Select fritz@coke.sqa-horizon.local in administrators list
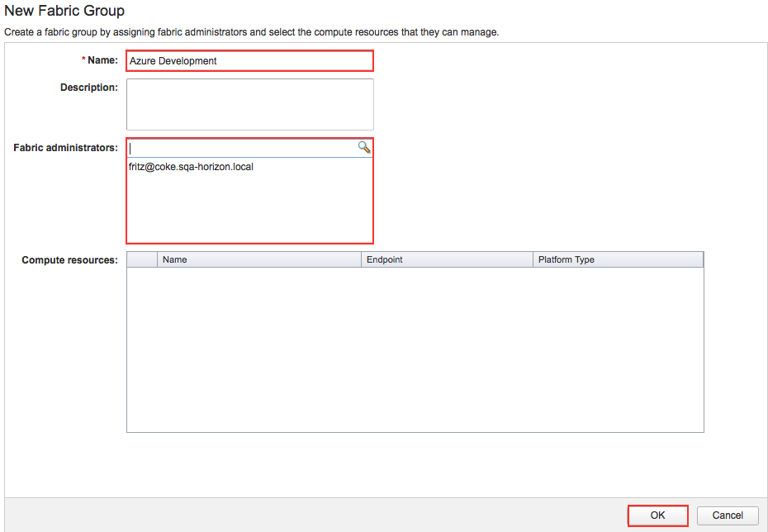768x532 pixels. (x=191, y=167)
